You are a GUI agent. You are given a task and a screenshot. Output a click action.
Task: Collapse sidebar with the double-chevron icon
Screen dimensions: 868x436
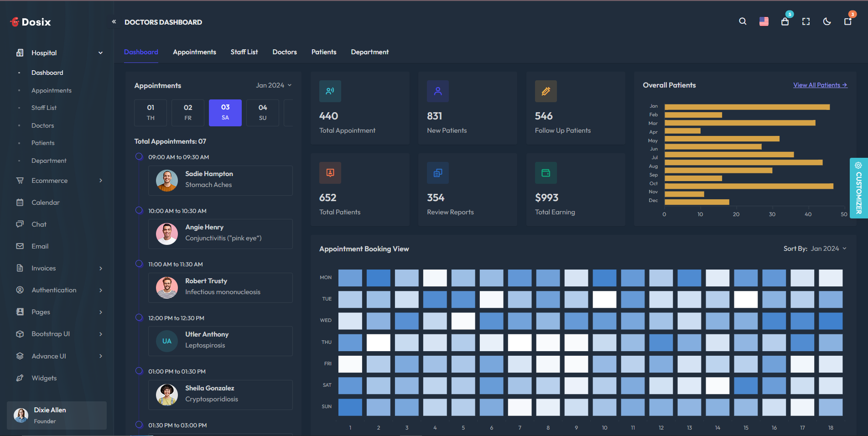coord(114,21)
